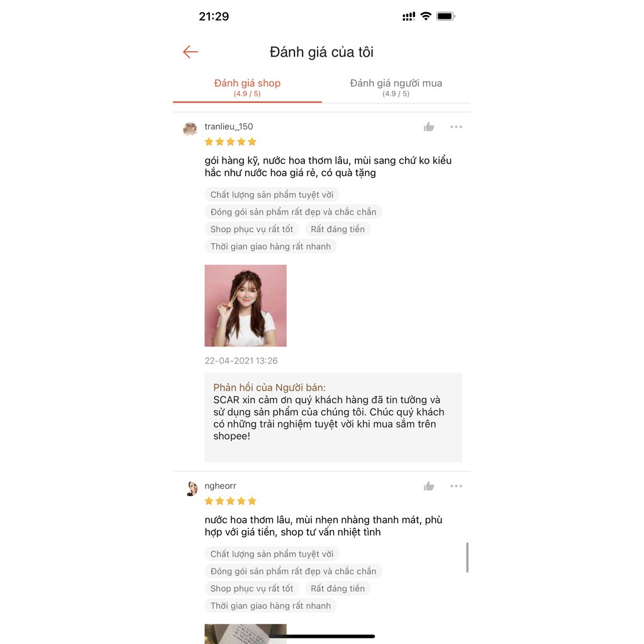Like tranlieu_150's review with thumbs-up
The width and height of the screenshot is (644, 644).
429,127
